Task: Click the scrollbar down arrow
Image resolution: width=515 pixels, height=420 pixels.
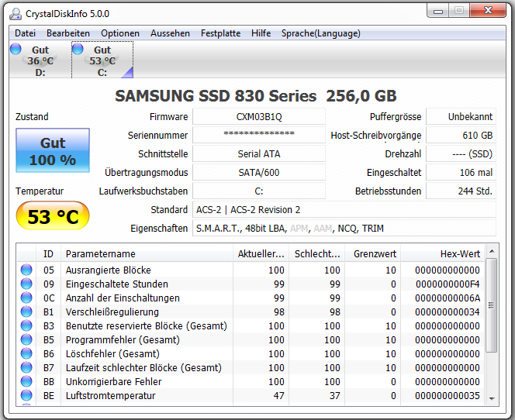Action: [492, 398]
